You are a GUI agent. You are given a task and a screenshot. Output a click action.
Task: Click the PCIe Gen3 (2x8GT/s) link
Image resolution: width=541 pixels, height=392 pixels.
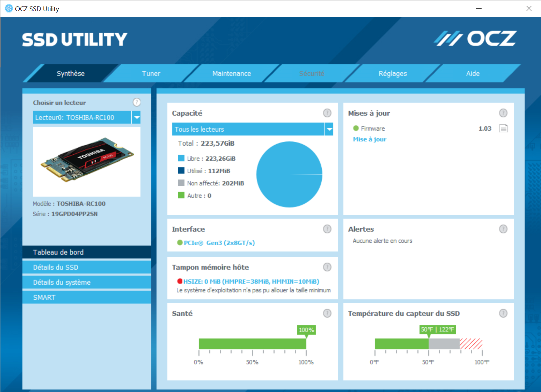[x=219, y=243]
